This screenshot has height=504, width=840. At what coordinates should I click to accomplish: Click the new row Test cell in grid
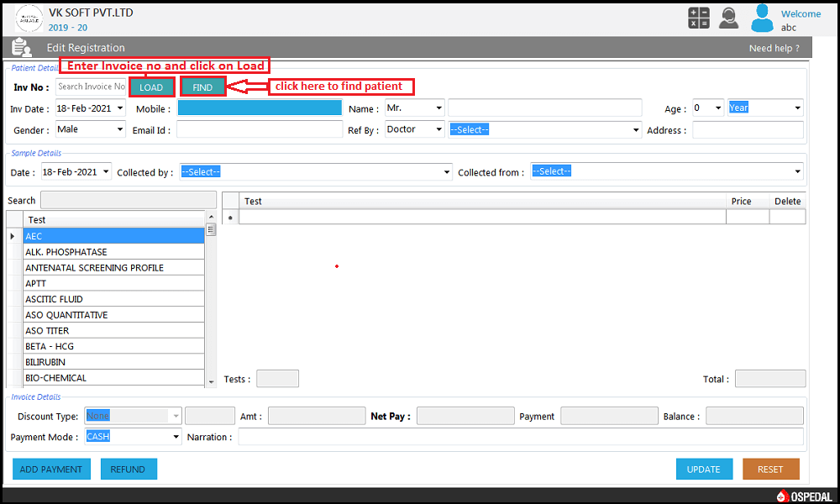[482, 217]
